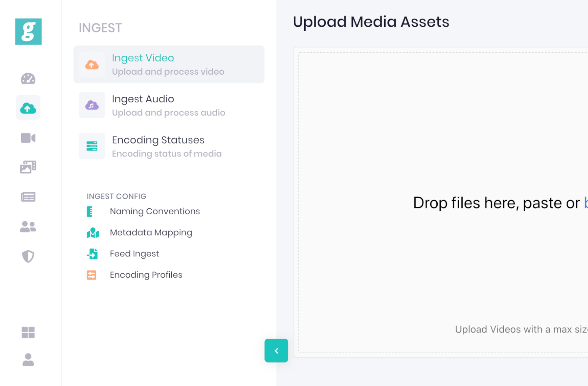Open the dashboard gauge icon
The width and height of the screenshot is (588, 386).
(x=28, y=79)
